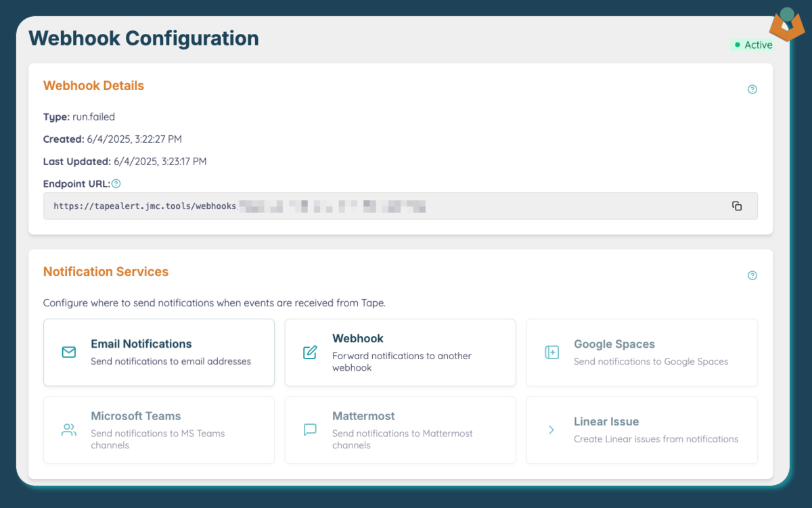Open help icon beside Webhook Details heading
The width and height of the screenshot is (812, 508).
752,89
